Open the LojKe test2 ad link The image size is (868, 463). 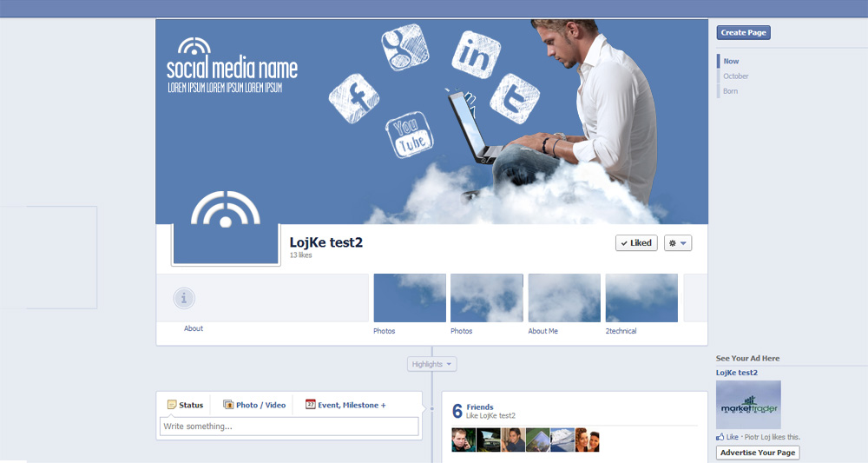(x=737, y=373)
